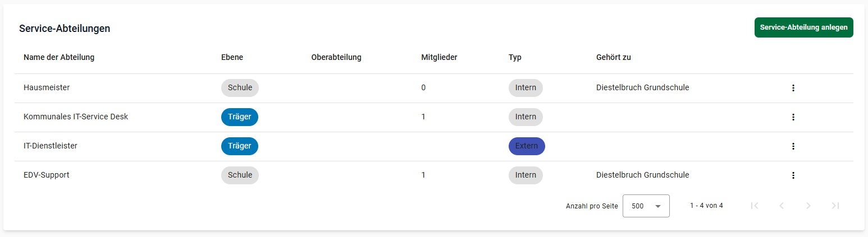The height and width of the screenshot is (237, 868).
Task: Open the Anzahl pro Seite dropdown
Action: 646,206
